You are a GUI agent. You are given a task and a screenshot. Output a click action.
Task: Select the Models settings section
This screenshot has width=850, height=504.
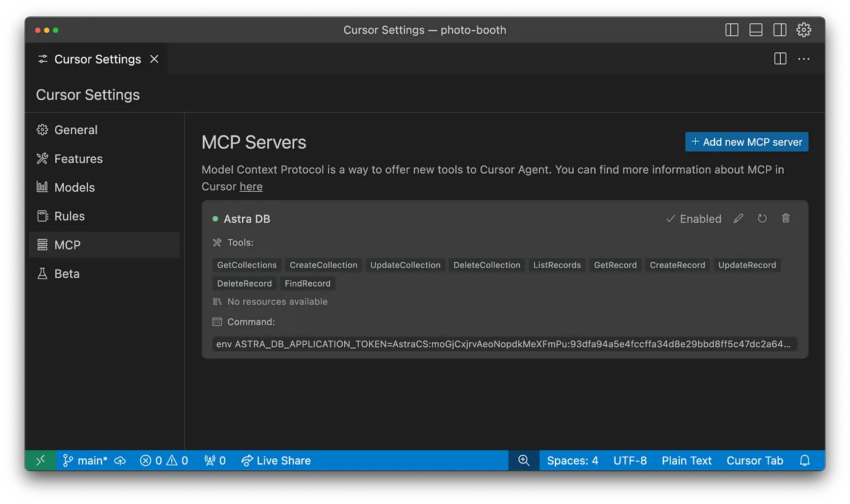click(74, 188)
